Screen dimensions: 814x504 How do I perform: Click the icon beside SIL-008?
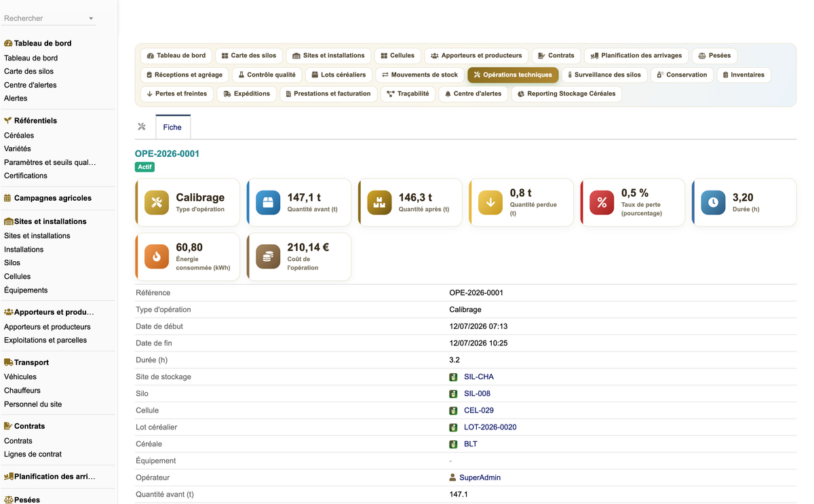(453, 394)
